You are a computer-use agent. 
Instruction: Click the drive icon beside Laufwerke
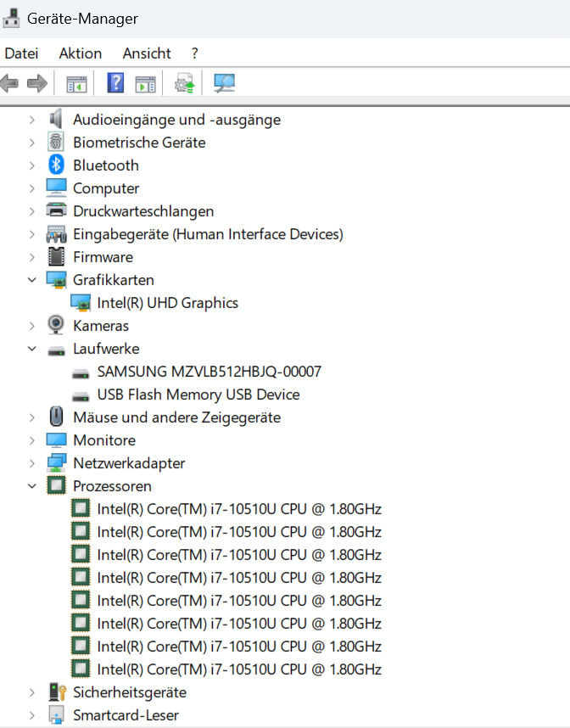56,350
